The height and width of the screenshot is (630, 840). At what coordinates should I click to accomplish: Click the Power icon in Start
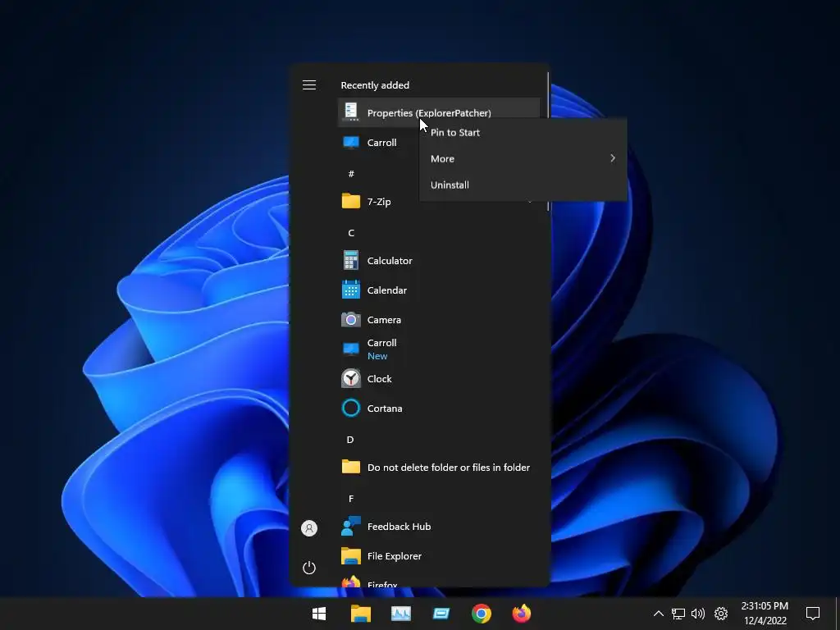(309, 568)
